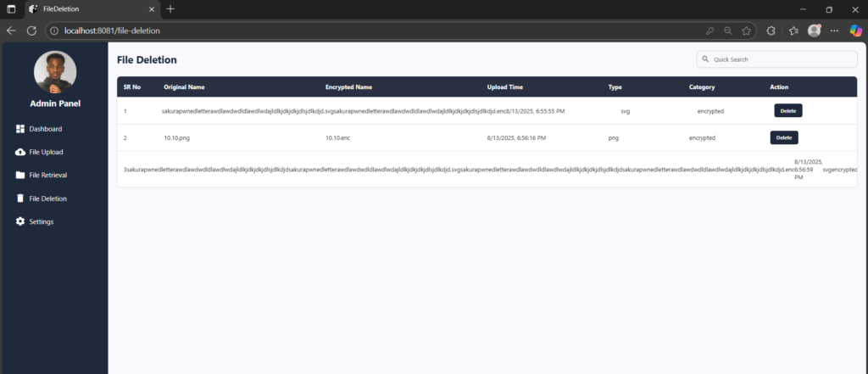Open the favorites list icon
This screenshot has height=374, width=868.
pos(793,31)
